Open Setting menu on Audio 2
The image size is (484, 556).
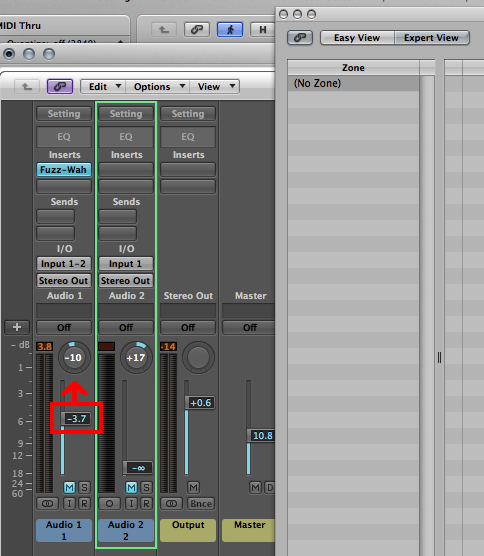(126, 113)
